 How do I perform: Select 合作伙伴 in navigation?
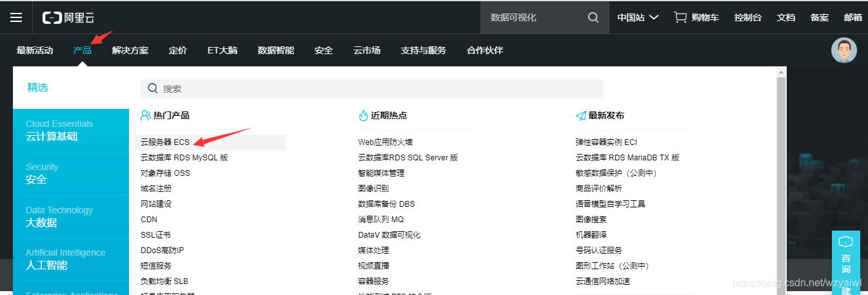pos(485,50)
